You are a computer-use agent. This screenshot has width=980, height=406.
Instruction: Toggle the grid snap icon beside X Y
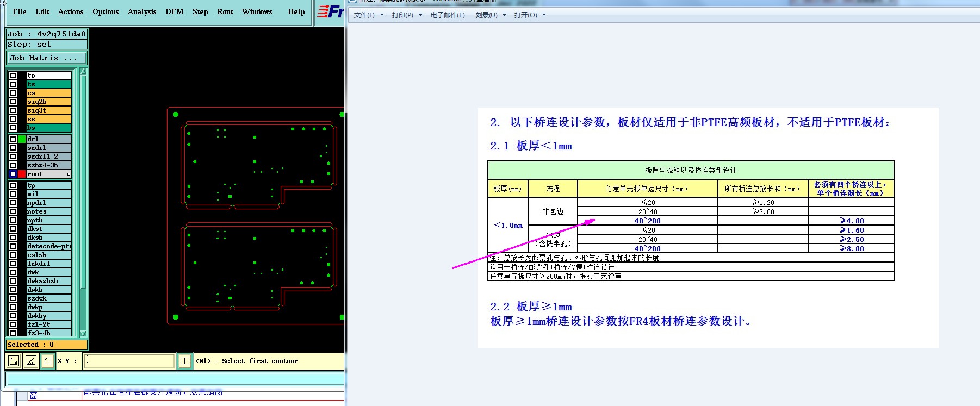48,360
